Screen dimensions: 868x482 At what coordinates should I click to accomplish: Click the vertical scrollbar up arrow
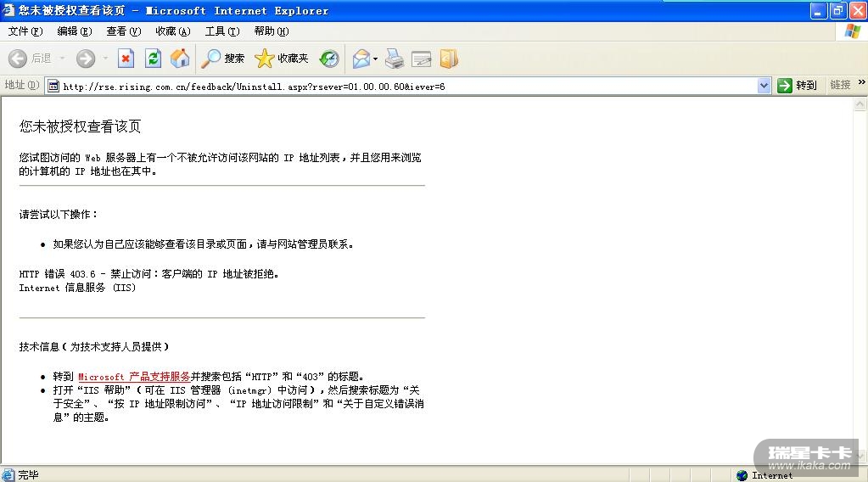[860, 104]
